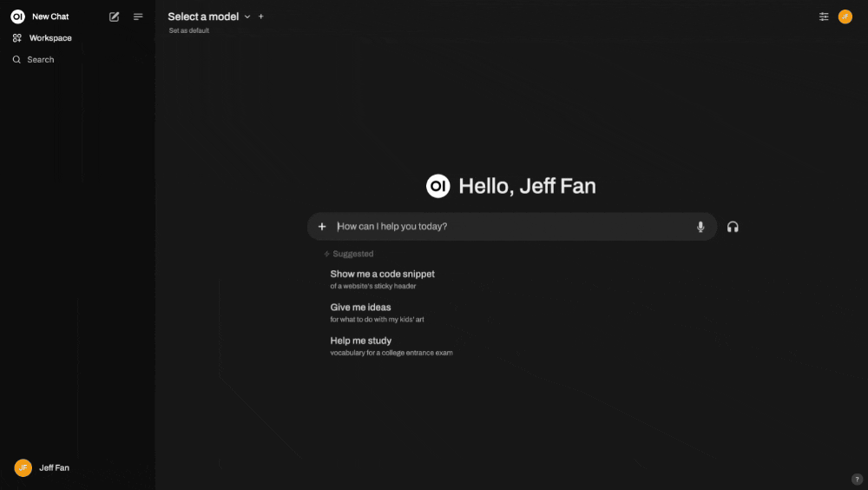Open the help question mark button
868x490 pixels.
[x=857, y=480]
